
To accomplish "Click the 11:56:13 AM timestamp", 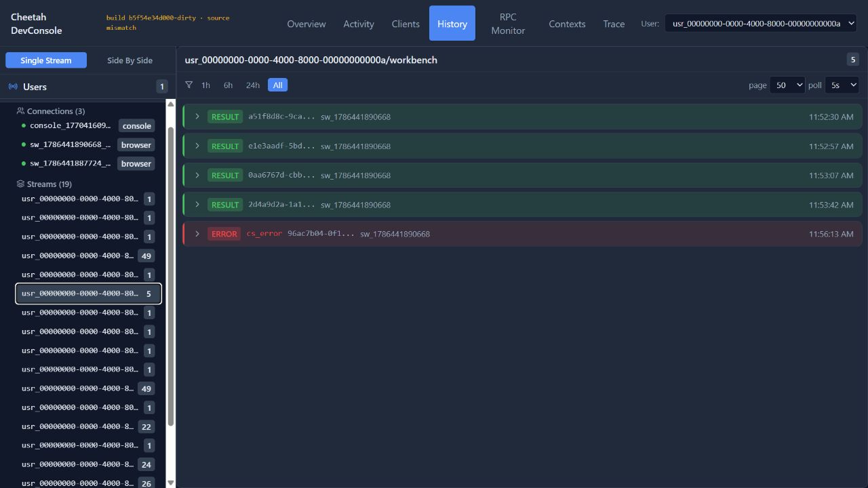I will [831, 234].
